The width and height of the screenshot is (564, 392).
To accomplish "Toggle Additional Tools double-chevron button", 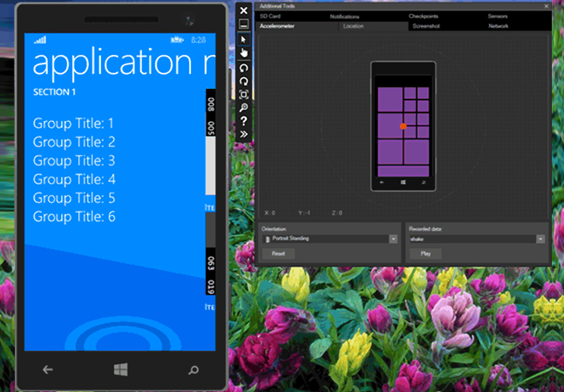I will tap(243, 134).
